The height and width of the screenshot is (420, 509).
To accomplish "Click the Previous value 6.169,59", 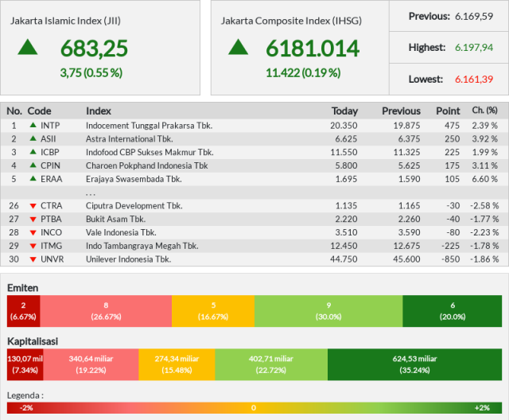I will [x=474, y=16].
